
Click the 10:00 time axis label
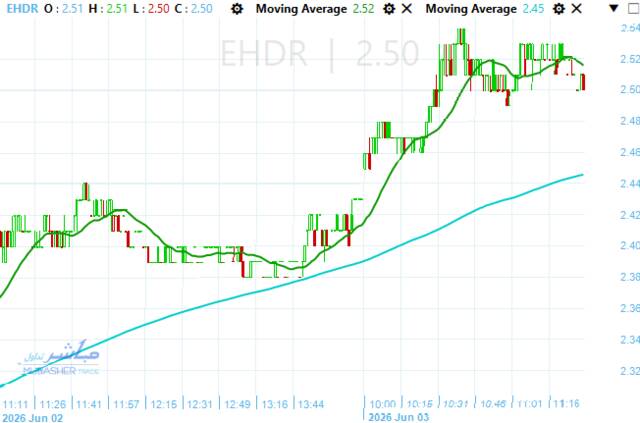coord(382,404)
